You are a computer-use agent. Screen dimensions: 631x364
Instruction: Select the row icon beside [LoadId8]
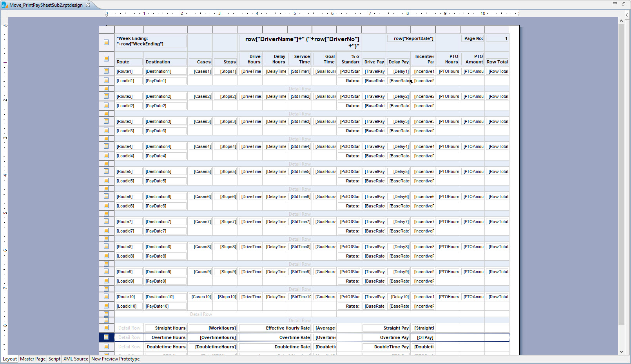pyautogui.click(x=106, y=256)
